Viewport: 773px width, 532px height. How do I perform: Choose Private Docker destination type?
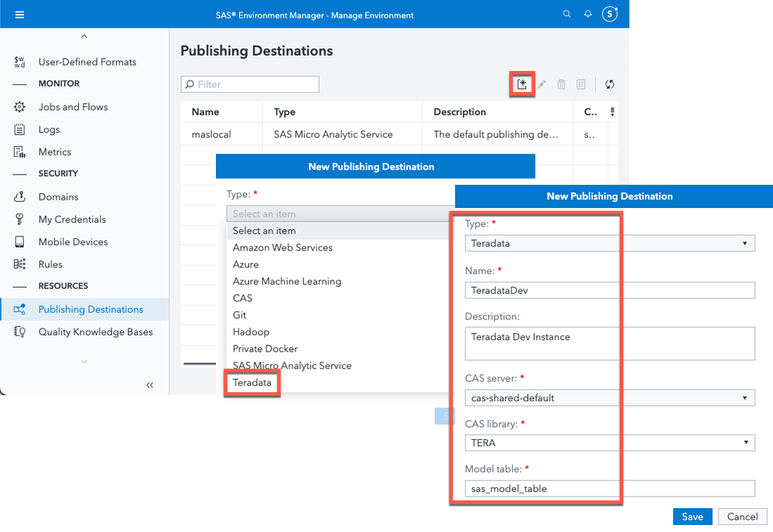[265, 349]
